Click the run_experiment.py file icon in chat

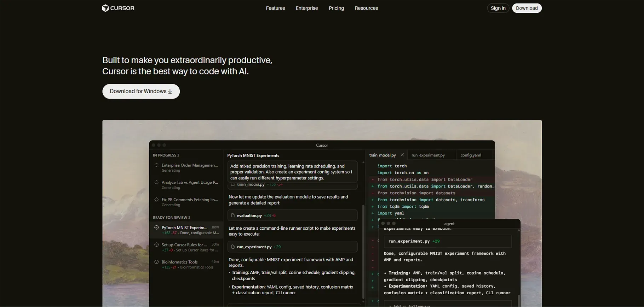[233, 247]
